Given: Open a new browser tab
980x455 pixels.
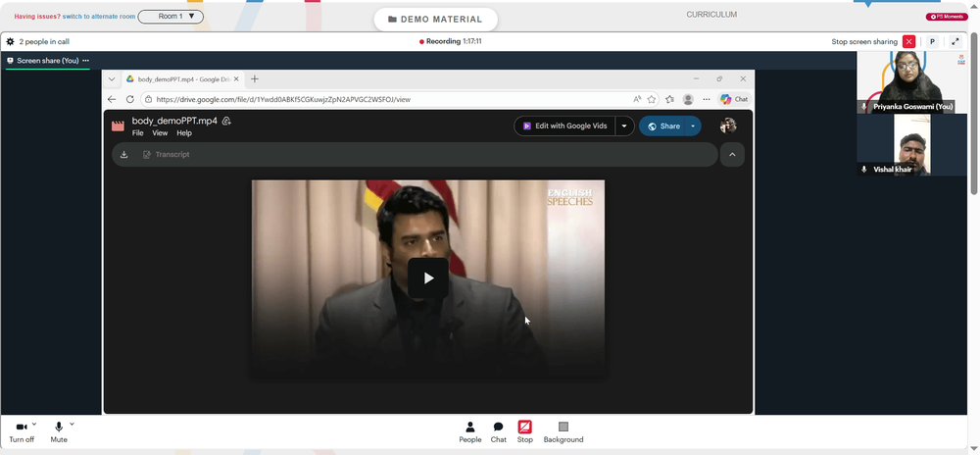Looking at the screenshot, I should click(255, 78).
